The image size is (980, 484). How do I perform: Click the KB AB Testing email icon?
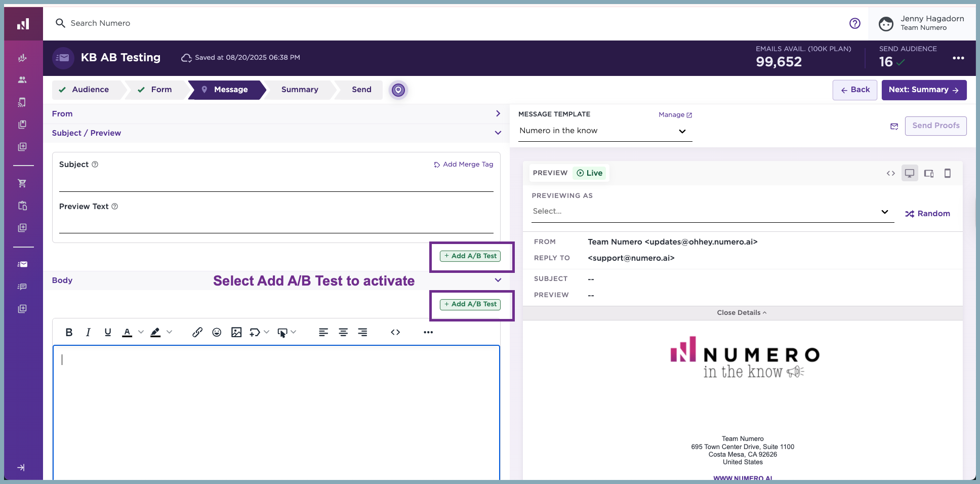click(x=63, y=58)
